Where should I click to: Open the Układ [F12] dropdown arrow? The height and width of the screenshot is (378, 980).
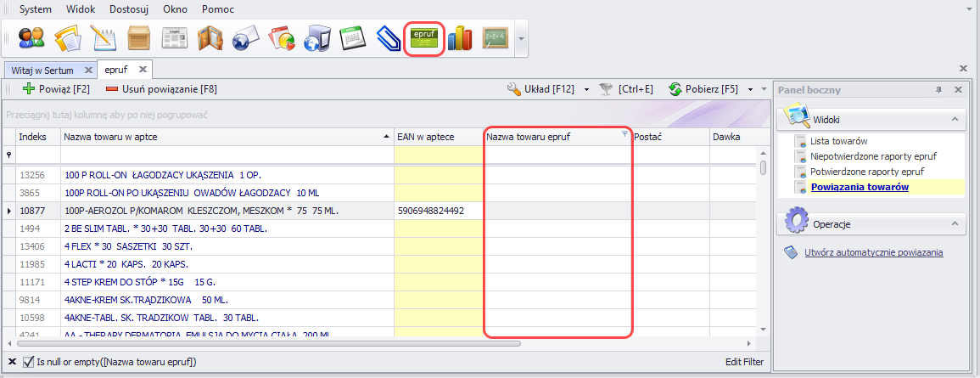tap(585, 88)
